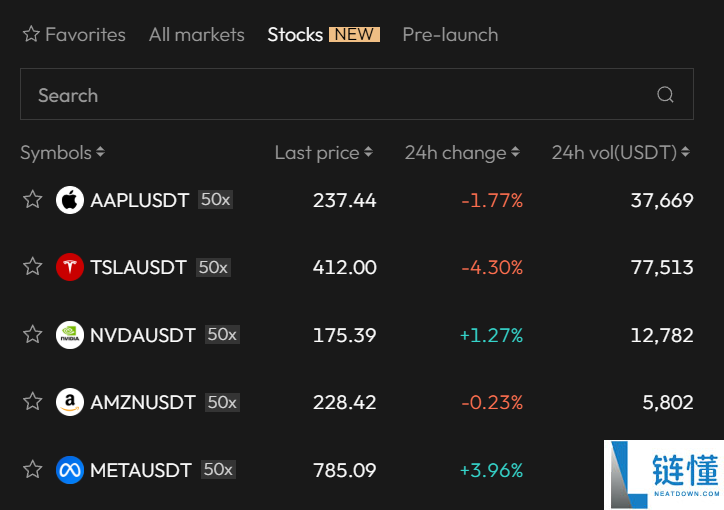
Task: Click the star icon beside Favorites tab
Action: pos(31,34)
